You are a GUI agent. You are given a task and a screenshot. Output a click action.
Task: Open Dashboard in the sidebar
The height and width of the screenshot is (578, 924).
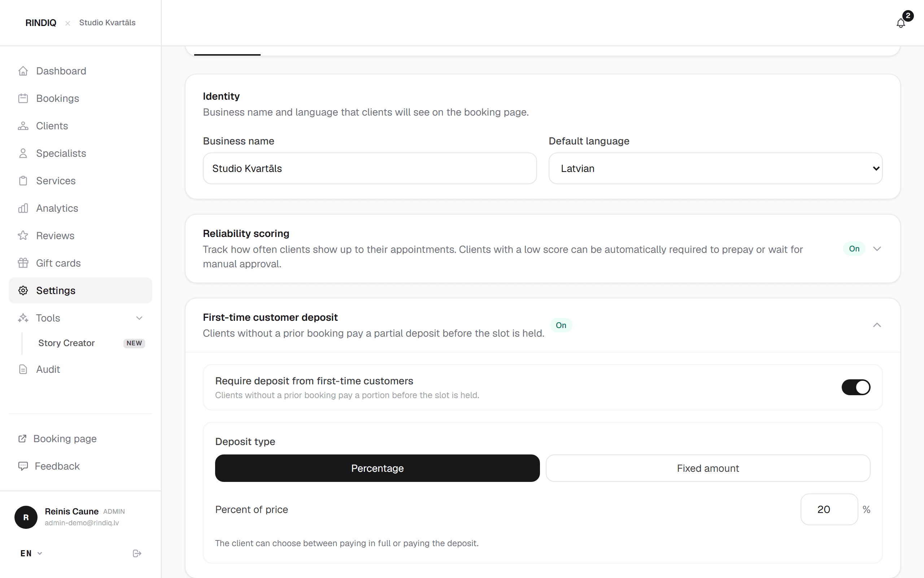click(x=80, y=71)
